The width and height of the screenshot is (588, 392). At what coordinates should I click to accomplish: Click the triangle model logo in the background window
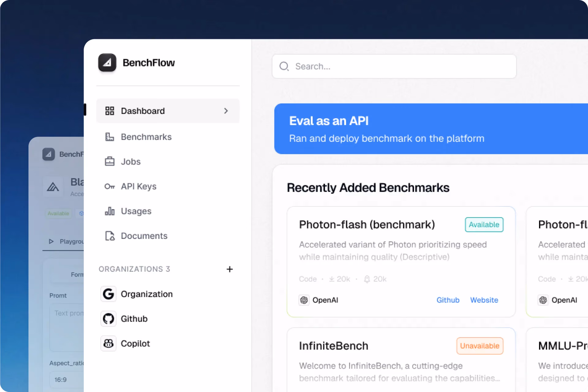53,187
